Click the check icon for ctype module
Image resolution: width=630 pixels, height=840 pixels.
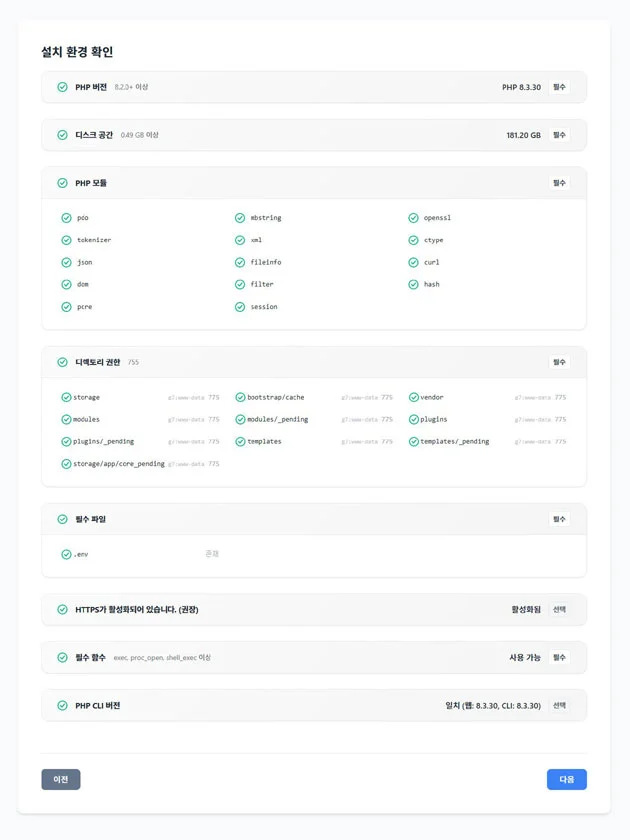(414, 240)
